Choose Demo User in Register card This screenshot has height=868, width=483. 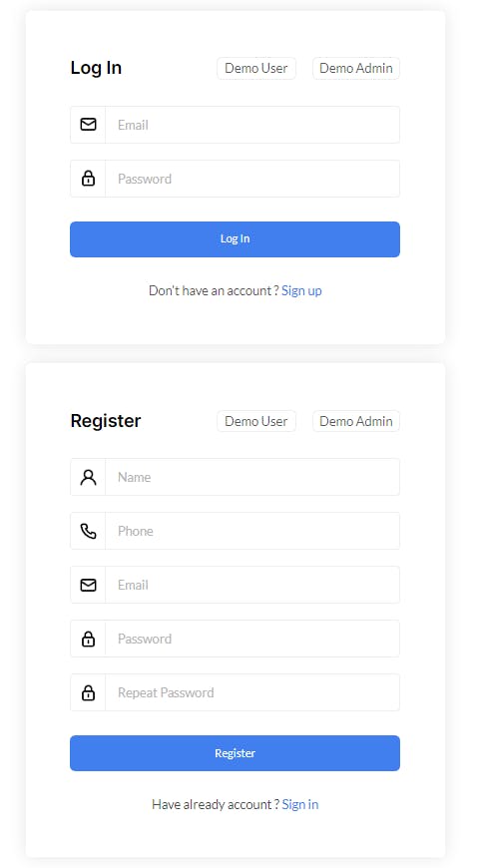(x=255, y=421)
